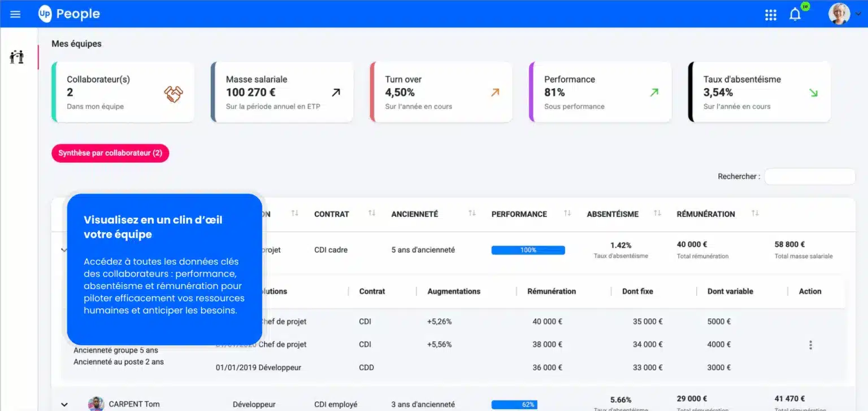Open notifications via the bell icon
The width and height of the screenshot is (868, 411).
pyautogui.click(x=795, y=15)
